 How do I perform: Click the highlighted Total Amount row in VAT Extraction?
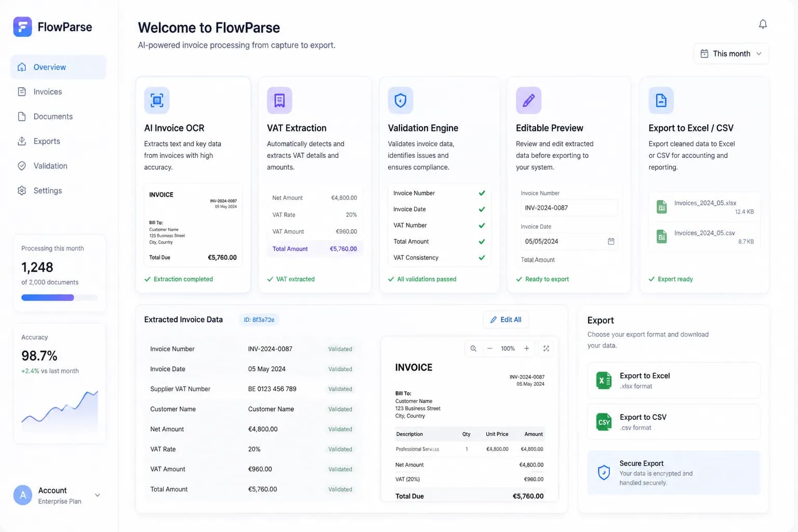coord(315,249)
